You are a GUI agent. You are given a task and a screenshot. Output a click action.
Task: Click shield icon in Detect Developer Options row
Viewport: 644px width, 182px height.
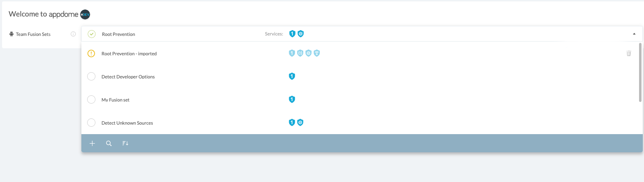[292, 76]
